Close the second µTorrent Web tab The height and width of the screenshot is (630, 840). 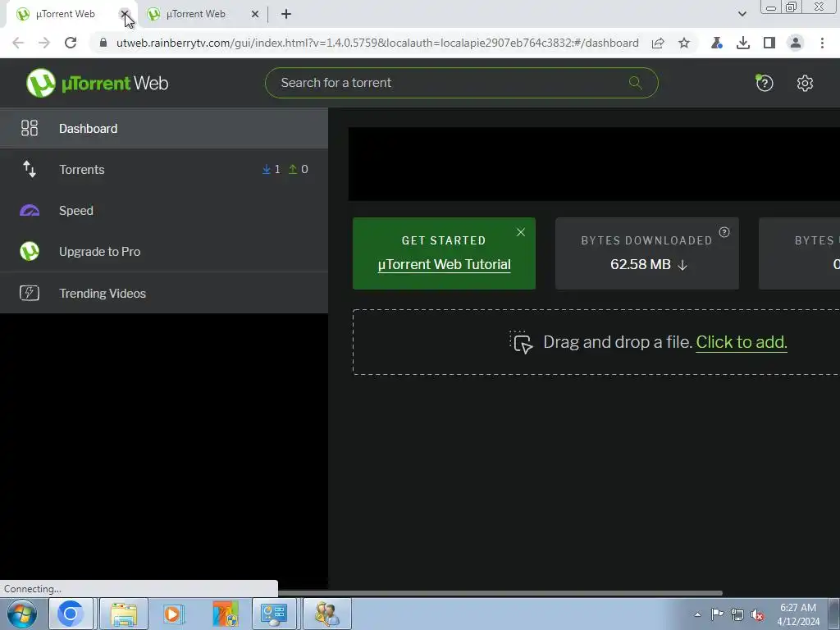255,14
